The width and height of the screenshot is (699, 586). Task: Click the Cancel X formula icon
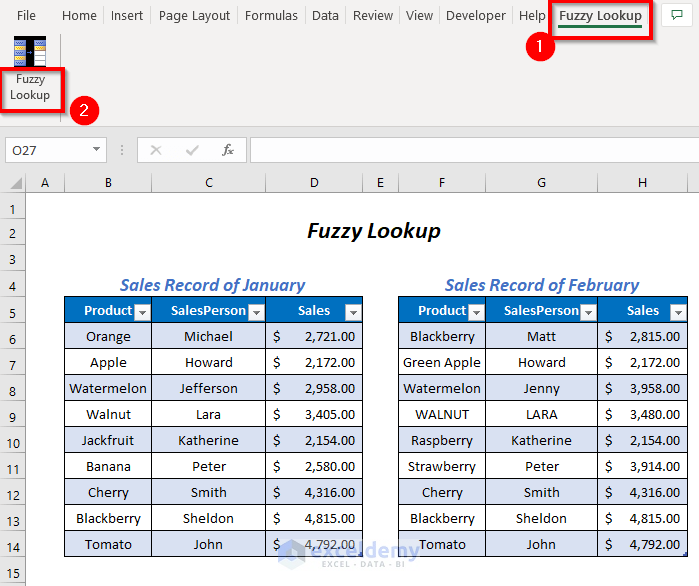[156, 150]
